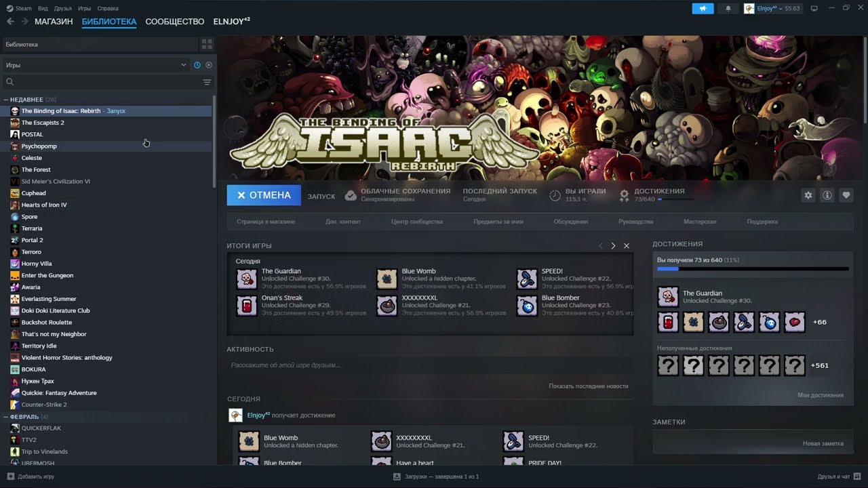Toggle the recent activity clock filter
This screenshot has width=868, height=488.
tap(197, 65)
